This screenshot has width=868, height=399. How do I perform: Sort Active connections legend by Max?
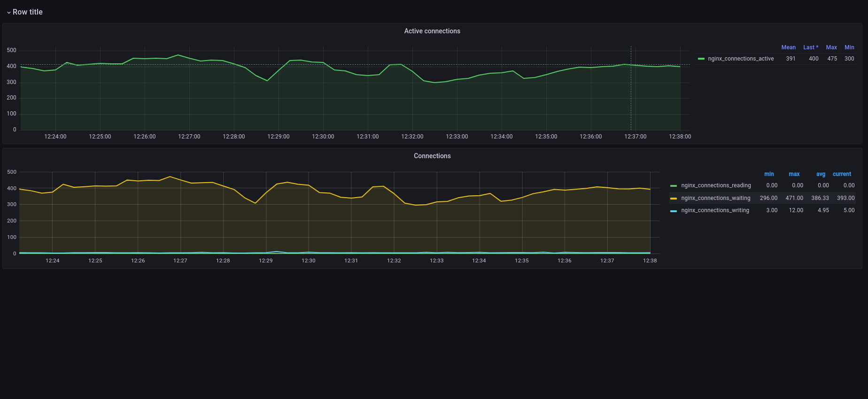coord(831,47)
